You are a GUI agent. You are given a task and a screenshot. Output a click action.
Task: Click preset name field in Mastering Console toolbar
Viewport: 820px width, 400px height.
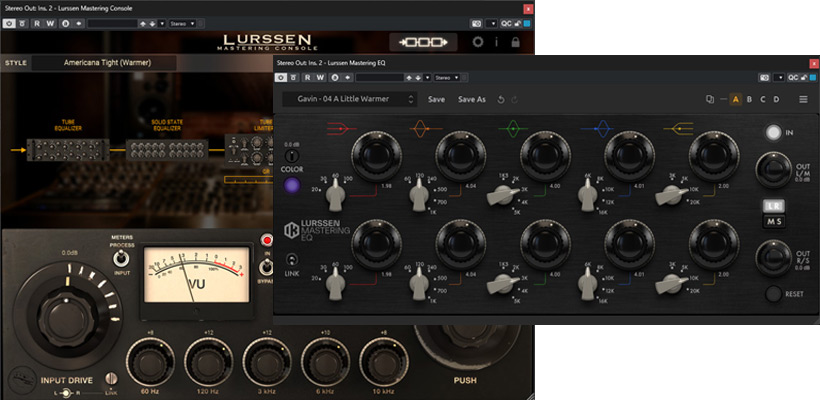112,24
